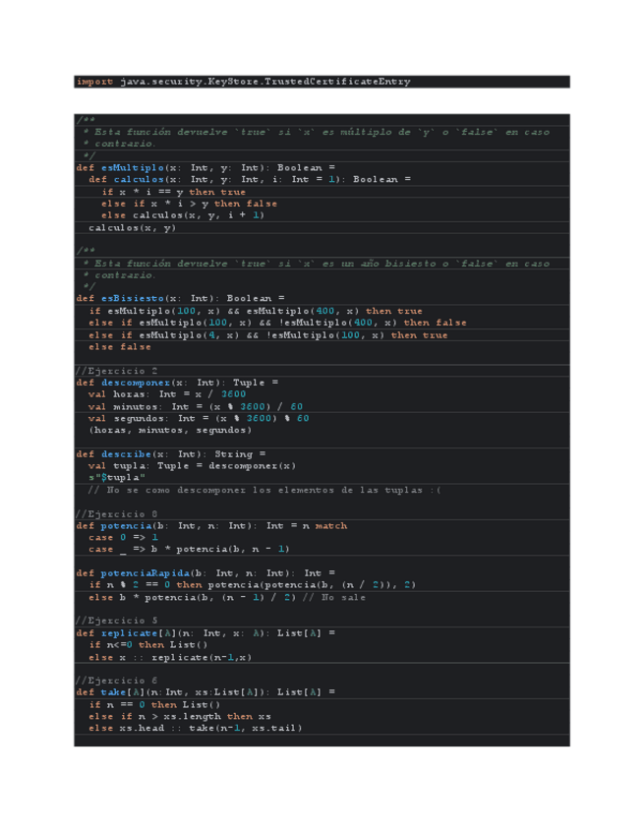Image resolution: width=644 pixels, height=834 pixels.
Task: Click the Ejercicio 5 comment
Action: 117,621
